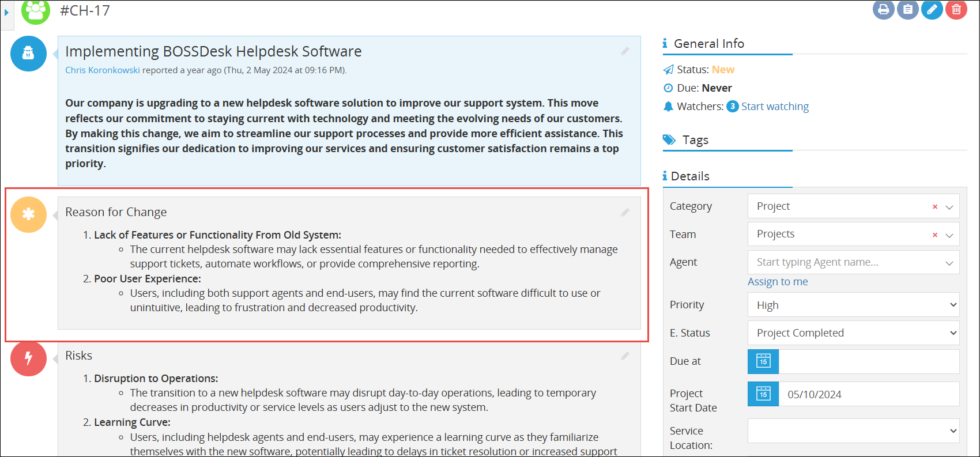Viewport: 980px width, 457px height.
Task: Click the Tags icon
Action: coord(669,140)
